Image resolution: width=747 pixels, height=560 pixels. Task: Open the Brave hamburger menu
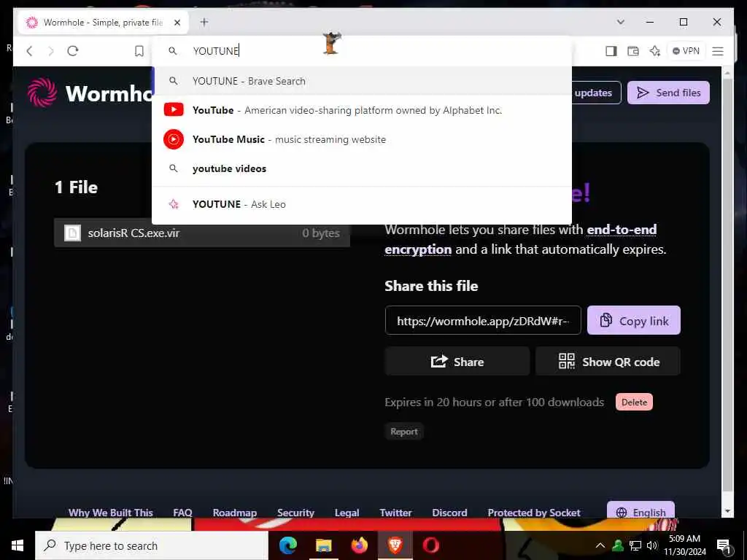coord(718,51)
